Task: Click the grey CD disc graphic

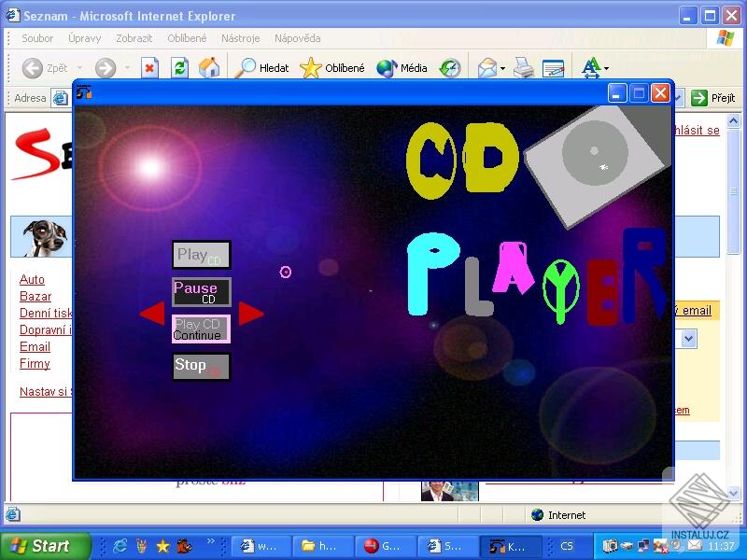Action: coord(595,152)
